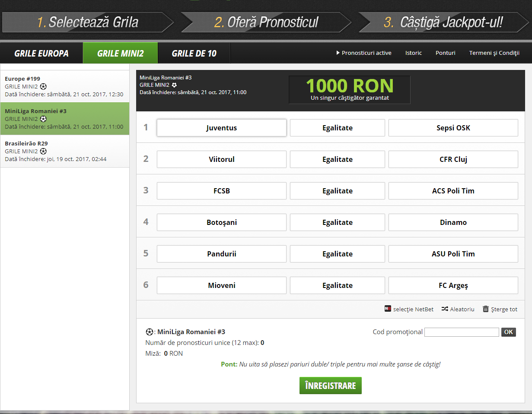
Task: Pick Sepsi OSK to win match 1
Action: pyautogui.click(x=453, y=128)
